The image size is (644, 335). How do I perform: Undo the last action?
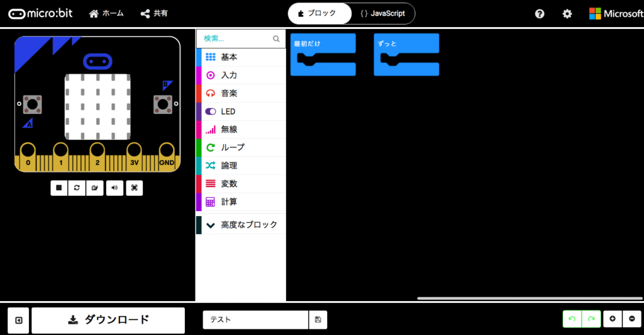(x=572, y=319)
